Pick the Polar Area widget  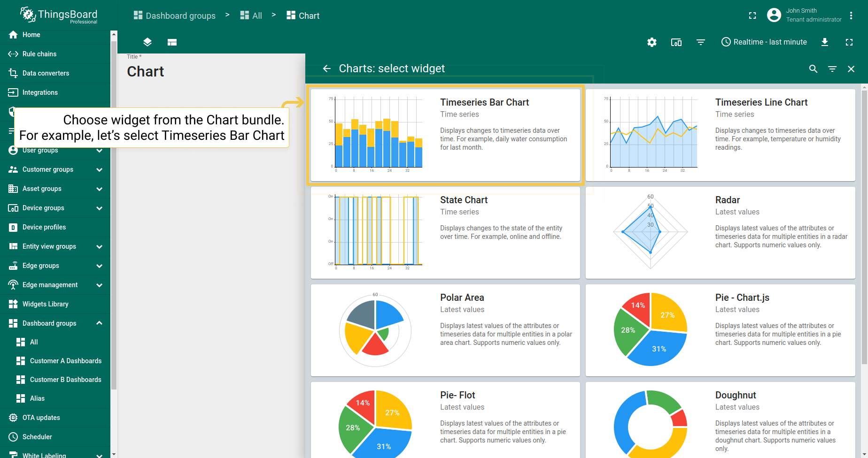pyautogui.click(x=445, y=330)
